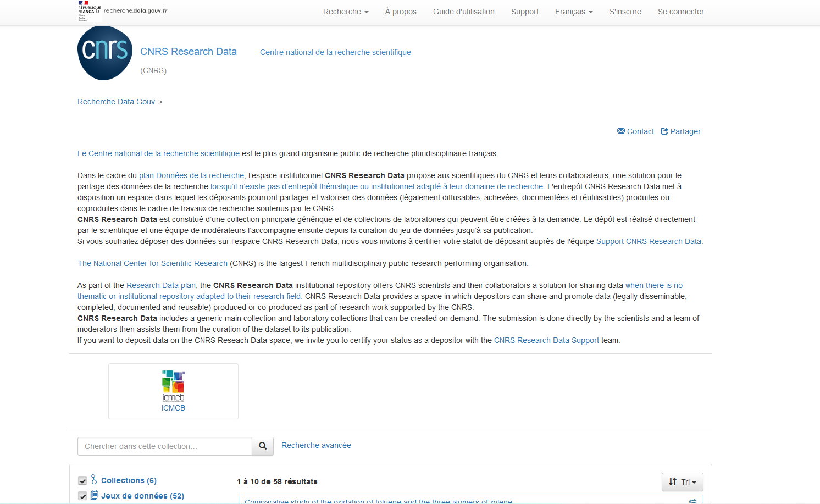Open Recherche avancée
This screenshot has height=504, width=820.
(x=316, y=445)
